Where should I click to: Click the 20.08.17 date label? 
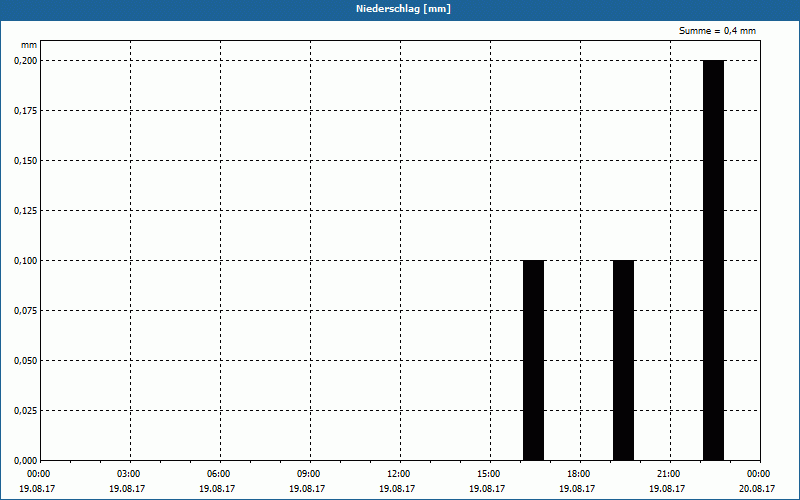[x=757, y=489]
